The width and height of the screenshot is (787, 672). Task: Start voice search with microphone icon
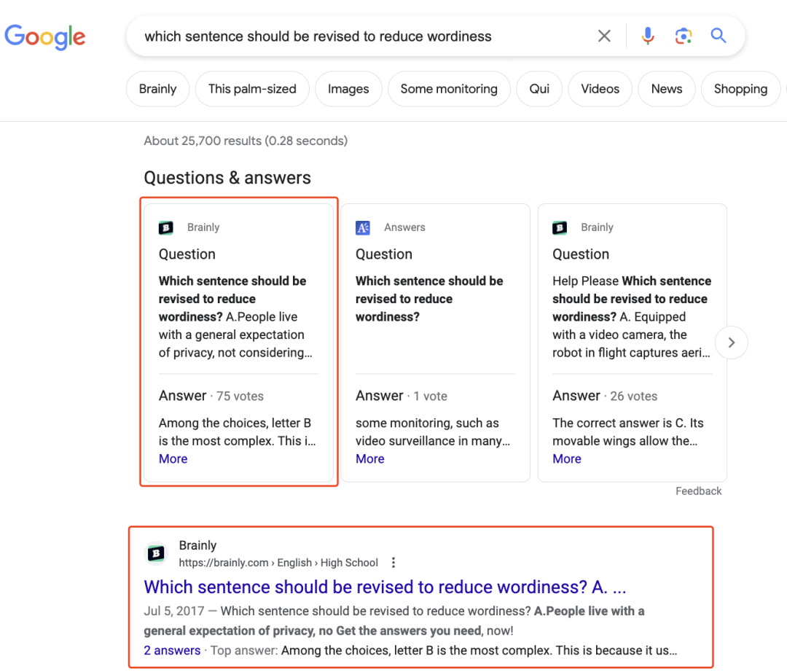tap(647, 36)
